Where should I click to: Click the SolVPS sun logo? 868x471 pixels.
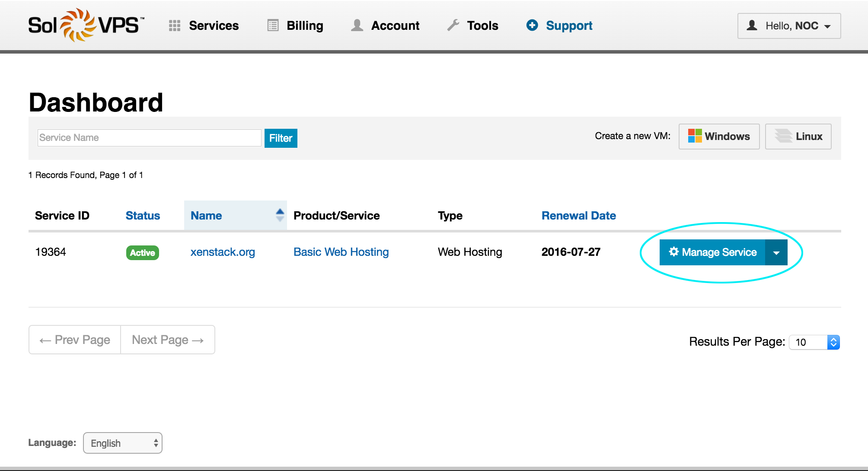78,25
